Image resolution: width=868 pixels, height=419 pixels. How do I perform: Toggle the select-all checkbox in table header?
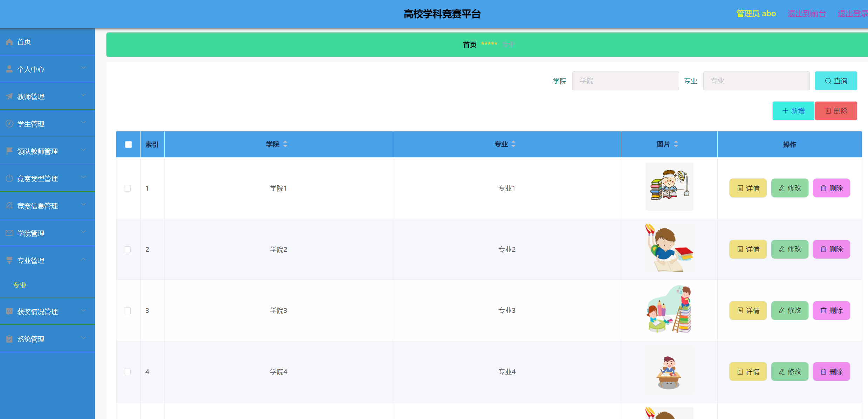pyautogui.click(x=128, y=144)
